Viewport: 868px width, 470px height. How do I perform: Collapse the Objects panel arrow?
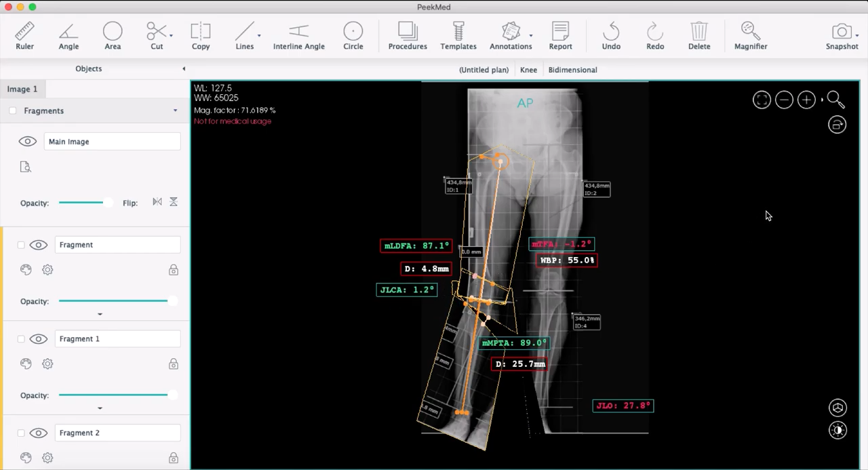pos(184,68)
